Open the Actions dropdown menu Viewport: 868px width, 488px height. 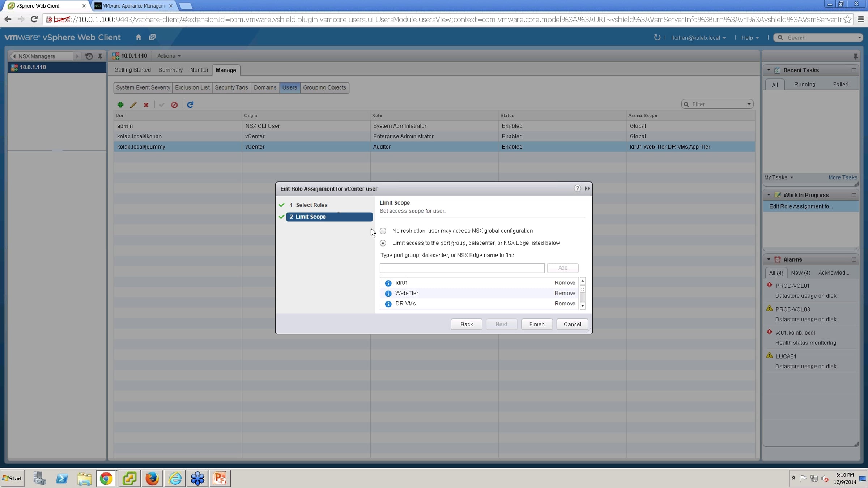point(169,56)
